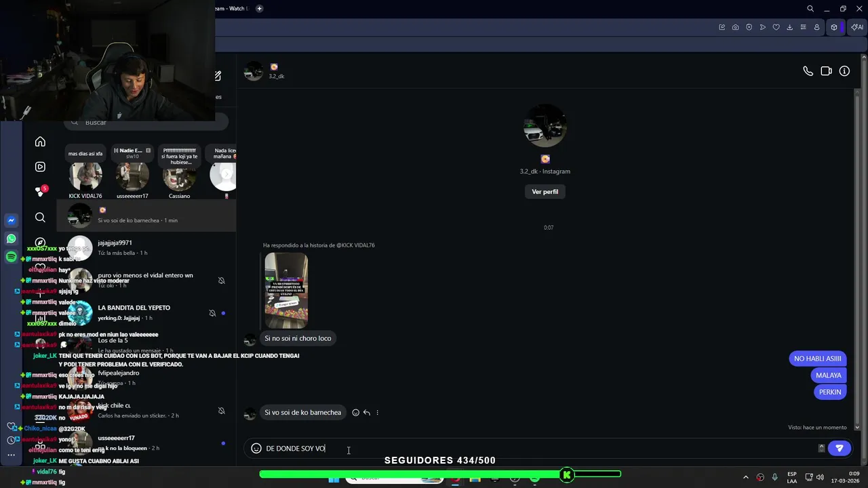Open browser extensions cube icon

coord(834,27)
